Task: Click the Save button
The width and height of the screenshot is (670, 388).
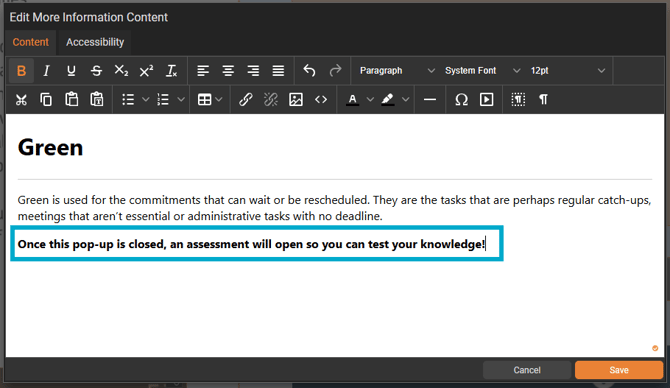Action: click(x=619, y=370)
